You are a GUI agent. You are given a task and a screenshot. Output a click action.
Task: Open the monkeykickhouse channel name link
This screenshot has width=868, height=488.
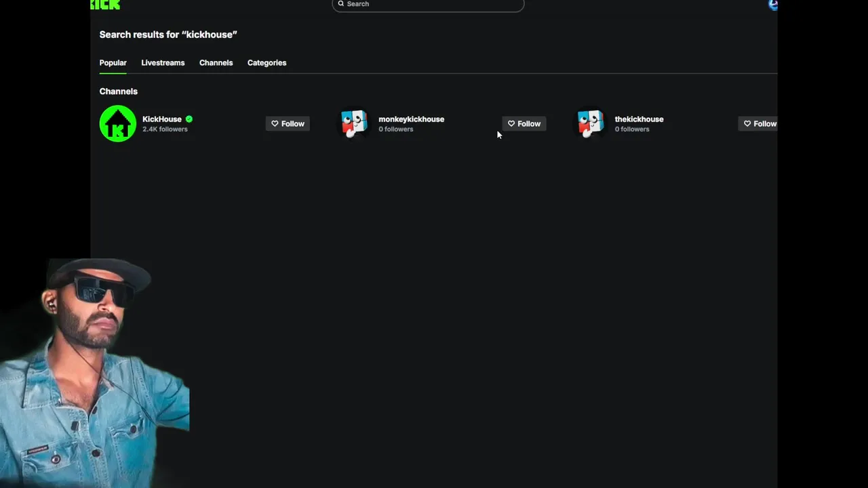411,119
